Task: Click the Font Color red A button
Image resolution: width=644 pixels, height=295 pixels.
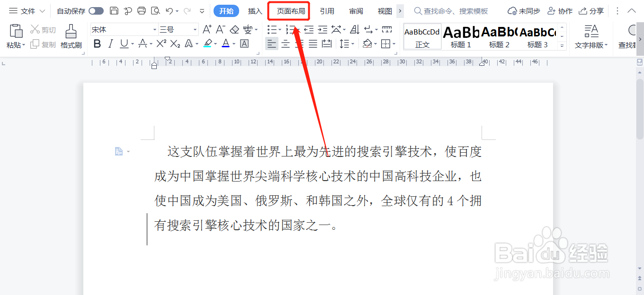Action: click(226, 44)
